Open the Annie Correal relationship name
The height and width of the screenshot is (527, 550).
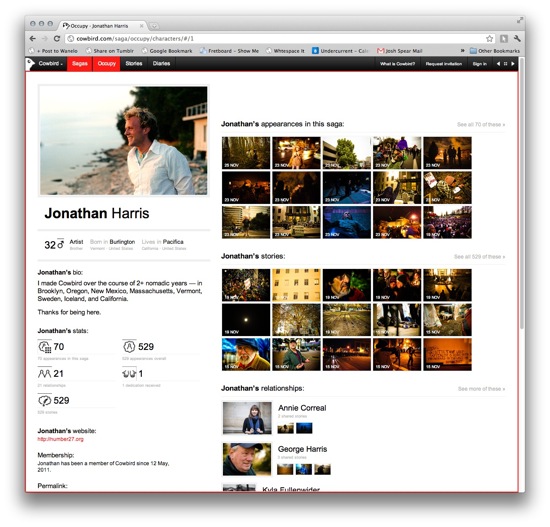click(302, 408)
